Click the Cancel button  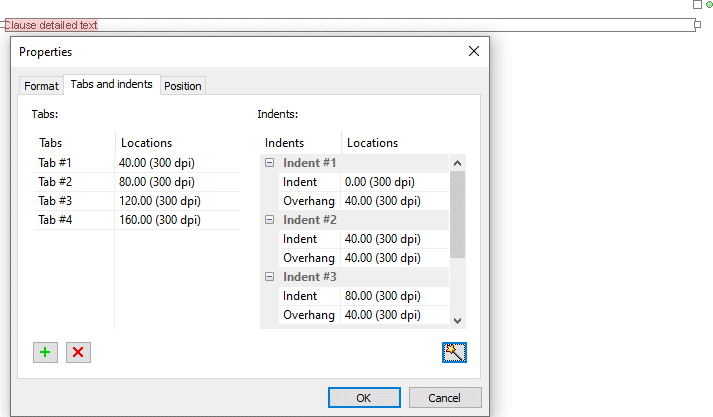pyautogui.click(x=445, y=397)
